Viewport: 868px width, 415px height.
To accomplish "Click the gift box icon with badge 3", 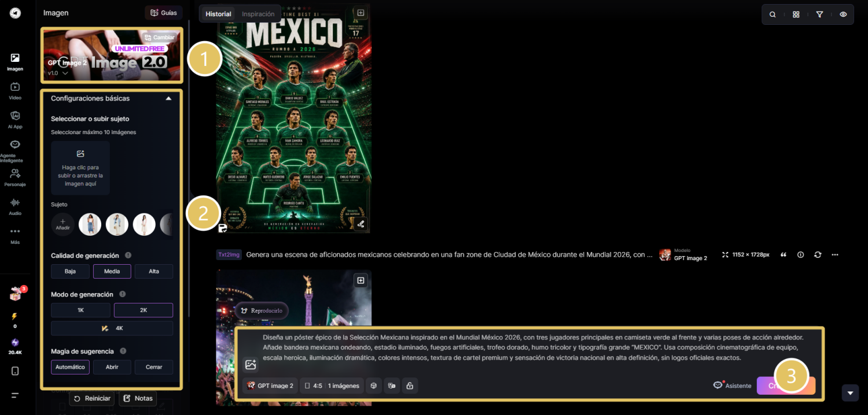I will click(16, 294).
